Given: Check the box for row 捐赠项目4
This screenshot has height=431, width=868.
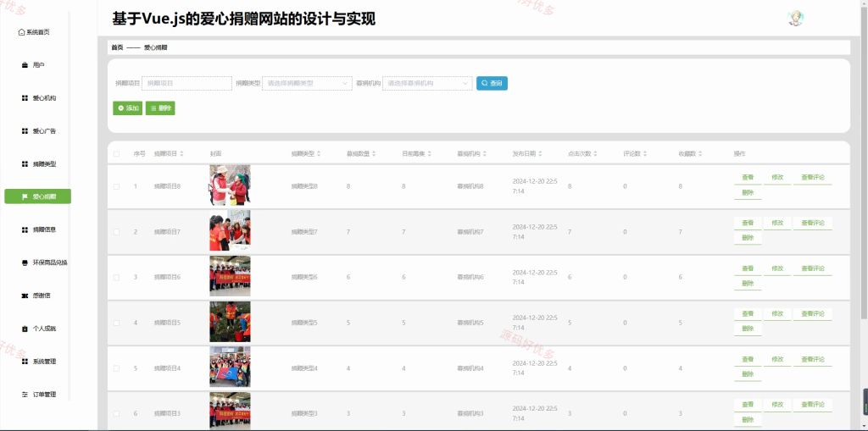Looking at the screenshot, I should (116, 368).
